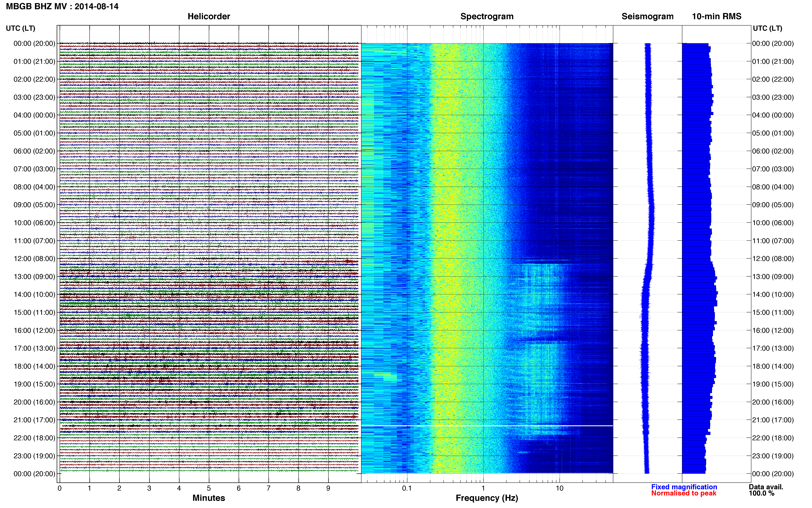Image resolution: width=812 pixels, height=508 pixels.
Task: Click the '7' minutes axis tick label
Action: 269,488
